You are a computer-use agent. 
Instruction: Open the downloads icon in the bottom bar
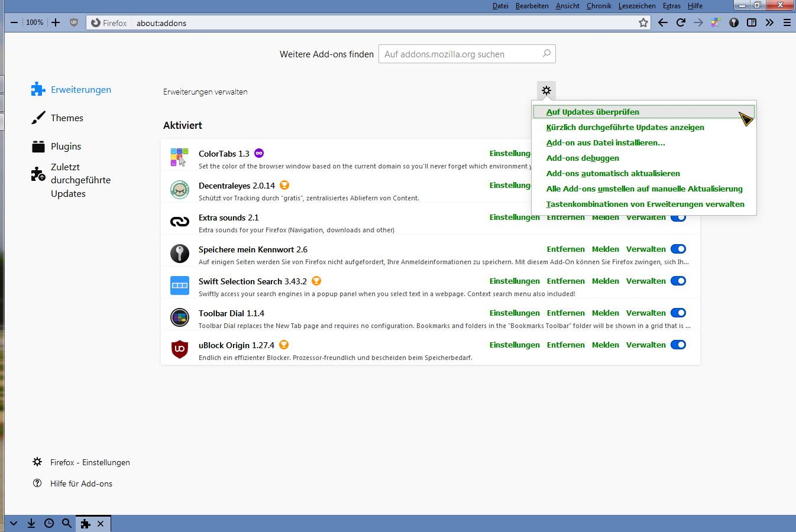[x=31, y=523]
